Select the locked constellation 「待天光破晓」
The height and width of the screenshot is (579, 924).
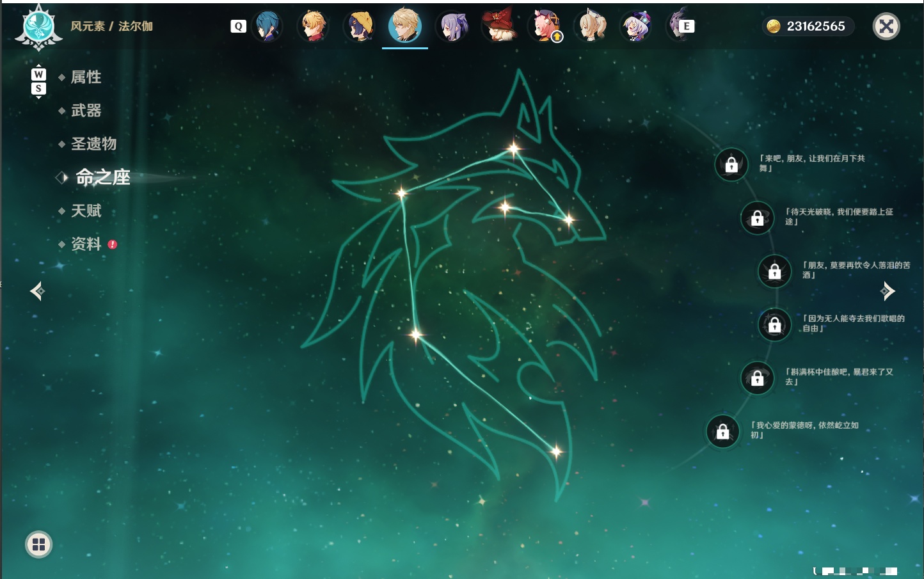coord(757,218)
